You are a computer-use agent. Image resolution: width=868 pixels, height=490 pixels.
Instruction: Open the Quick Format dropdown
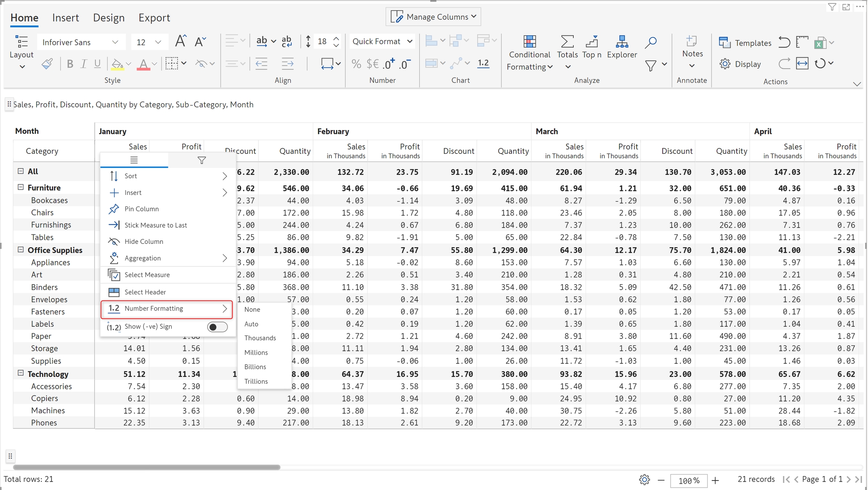382,41
